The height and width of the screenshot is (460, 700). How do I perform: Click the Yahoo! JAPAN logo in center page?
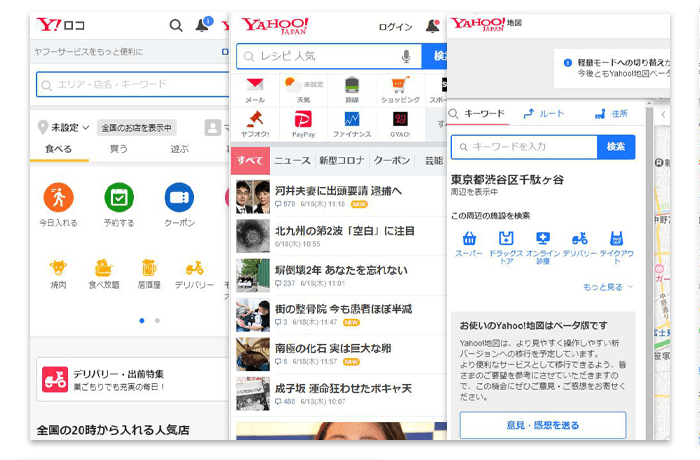(x=275, y=25)
